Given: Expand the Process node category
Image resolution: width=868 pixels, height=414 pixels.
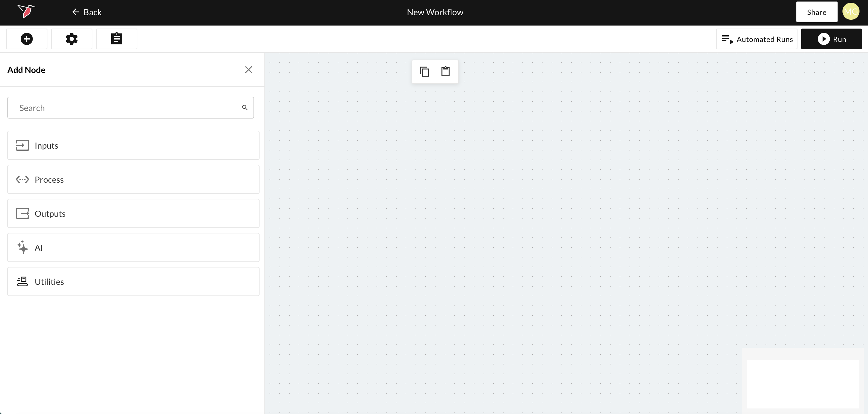Looking at the screenshot, I should coord(133,179).
